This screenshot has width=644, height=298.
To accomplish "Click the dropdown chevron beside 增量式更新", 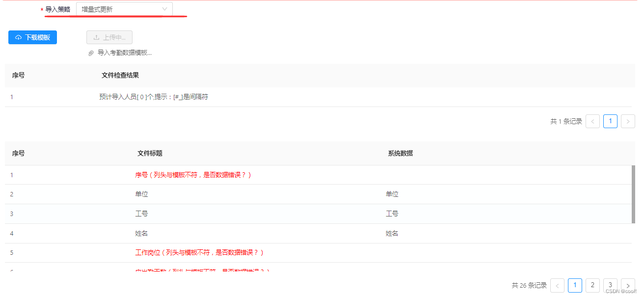I will [x=164, y=8].
